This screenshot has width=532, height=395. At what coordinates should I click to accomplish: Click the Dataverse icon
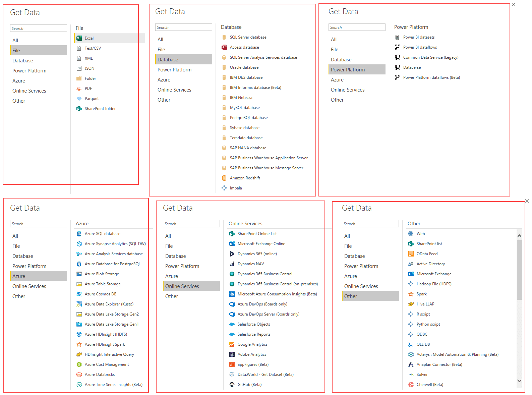[x=398, y=67]
